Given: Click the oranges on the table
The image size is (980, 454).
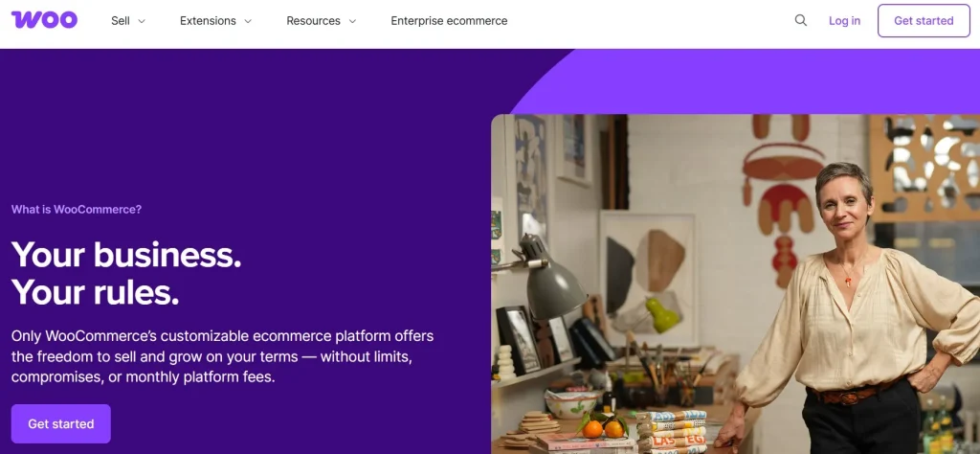Looking at the screenshot, I should tap(602, 428).
